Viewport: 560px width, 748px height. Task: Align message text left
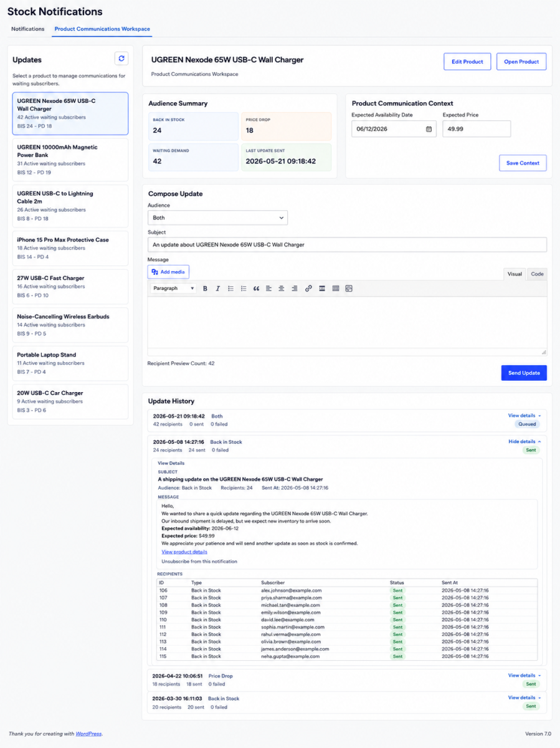268,289
